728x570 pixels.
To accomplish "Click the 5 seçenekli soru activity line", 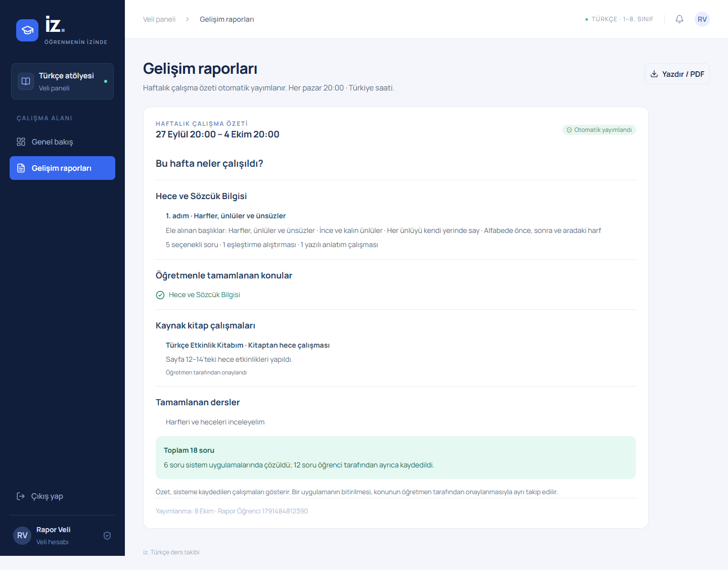I will tap(272, 245).
